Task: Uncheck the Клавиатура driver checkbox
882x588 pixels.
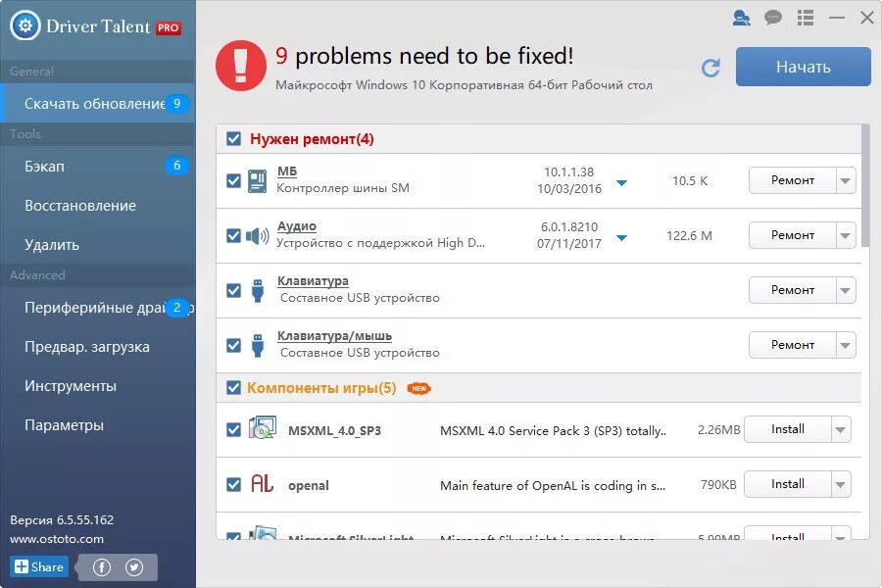Action: pos(233,291)
